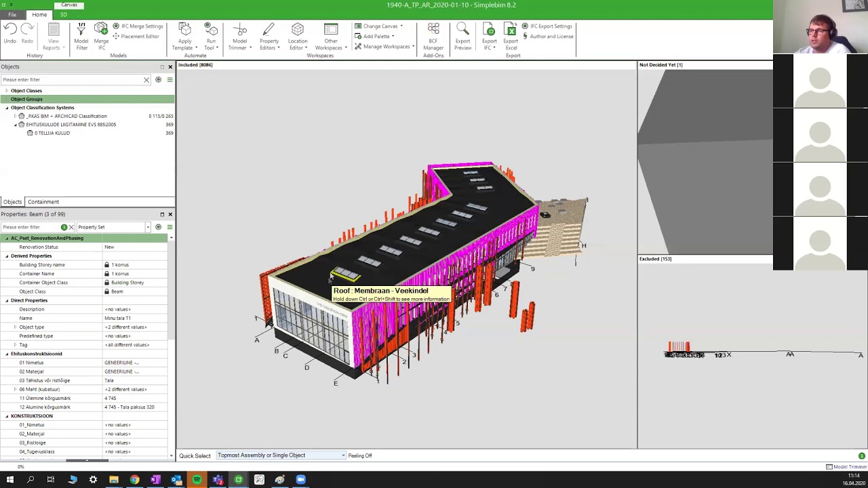Click the Canvas contextual tab header
Image resolution: width=868 pixels, height=488 pixels.
click(69, 5)
